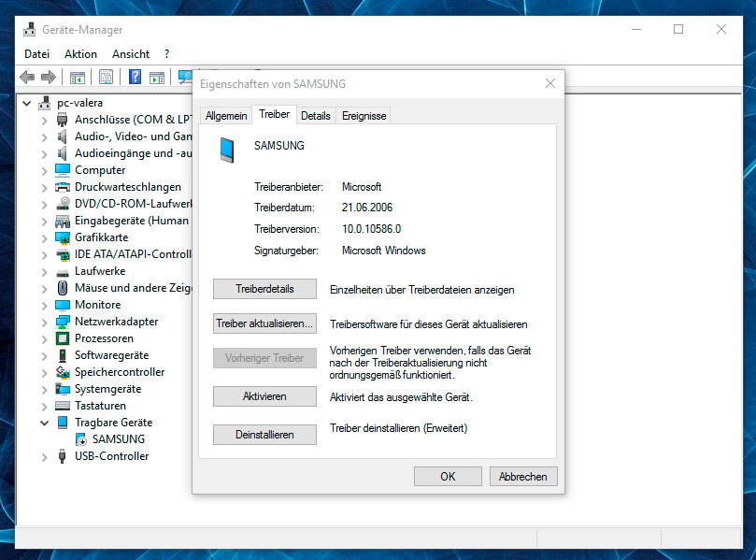
Task: Select the Monitore tree label
Action: coord(98,305)
